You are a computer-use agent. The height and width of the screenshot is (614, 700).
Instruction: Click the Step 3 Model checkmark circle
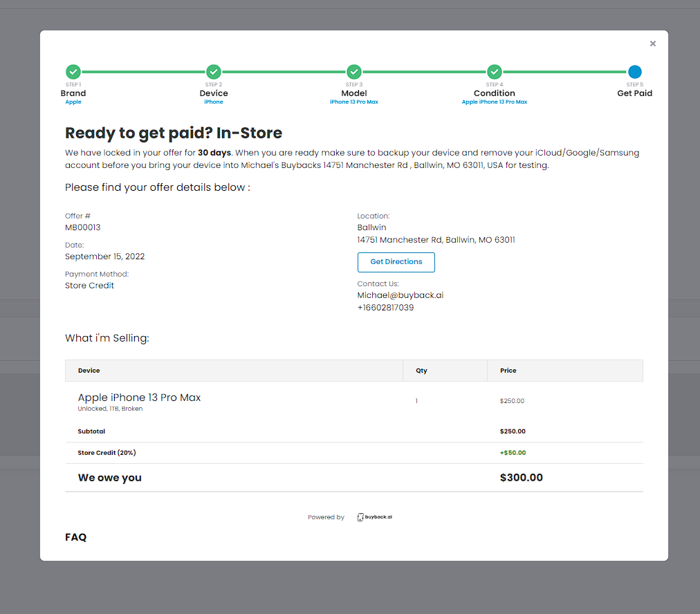tap(354, 72)
